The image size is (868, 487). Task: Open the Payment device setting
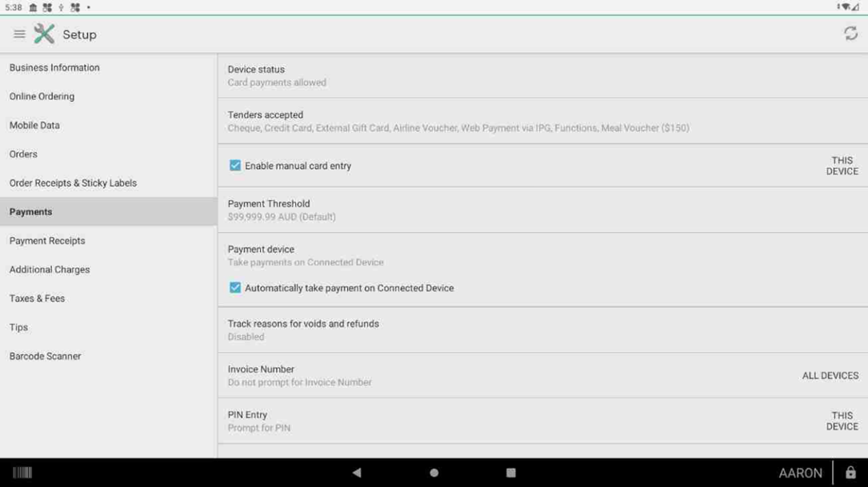(x=542, y=255)
